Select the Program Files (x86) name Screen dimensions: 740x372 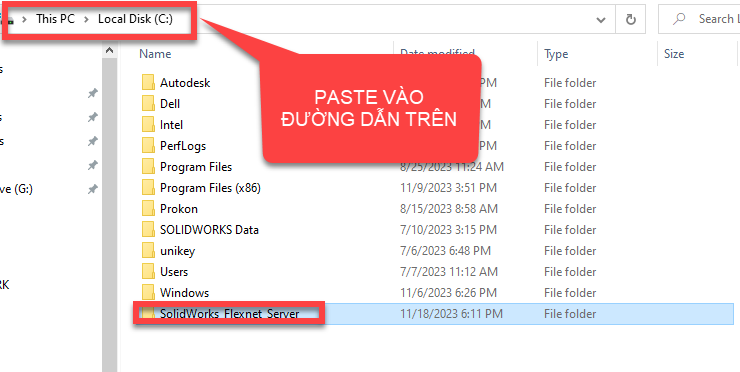click(210, 188)
